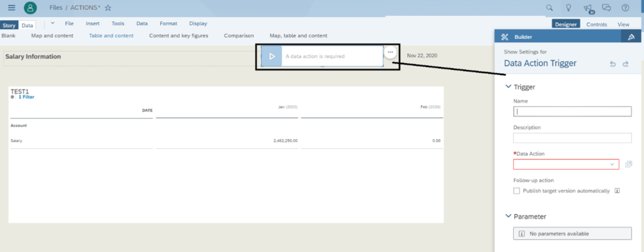Click the Nov 22, 2020 date text
This screenshot has height=252, width=644.
pyautogui.click(x=422, y=55)
